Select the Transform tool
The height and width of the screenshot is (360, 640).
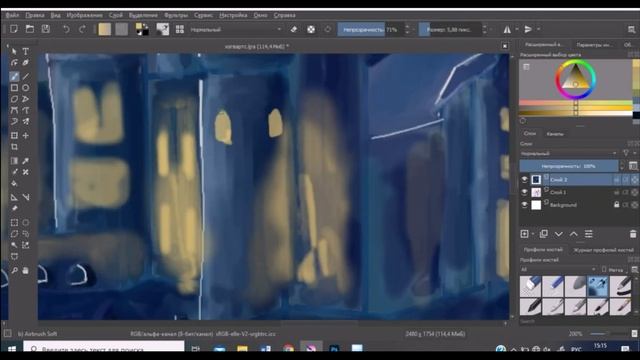tap(14, 135)
